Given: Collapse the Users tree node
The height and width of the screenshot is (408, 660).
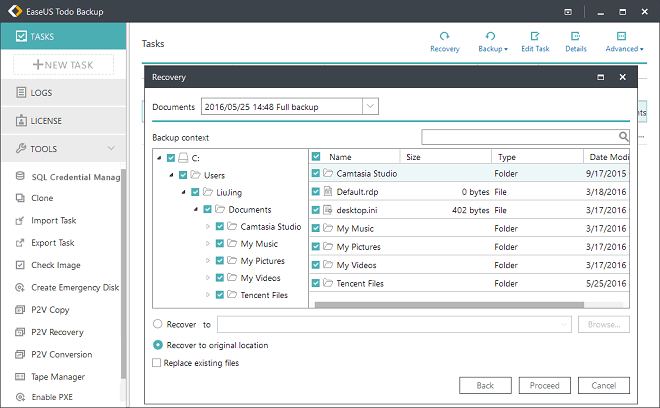Looking at the screenshot, I should (x=171, y=175).
